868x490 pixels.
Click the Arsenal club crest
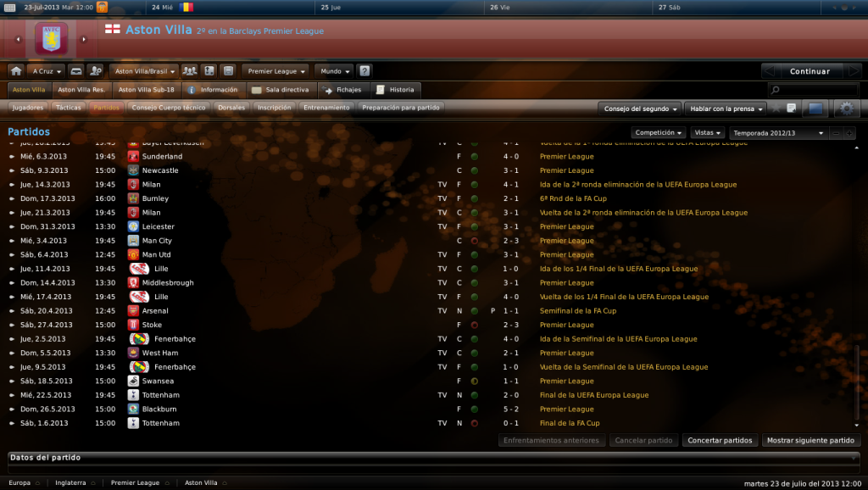click(x=133, y=311)
